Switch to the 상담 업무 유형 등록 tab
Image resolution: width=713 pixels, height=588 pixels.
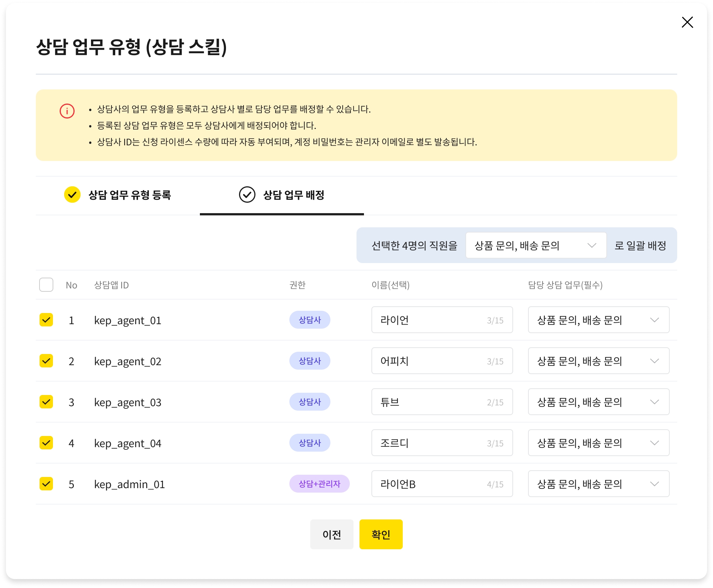pos(118,195)
